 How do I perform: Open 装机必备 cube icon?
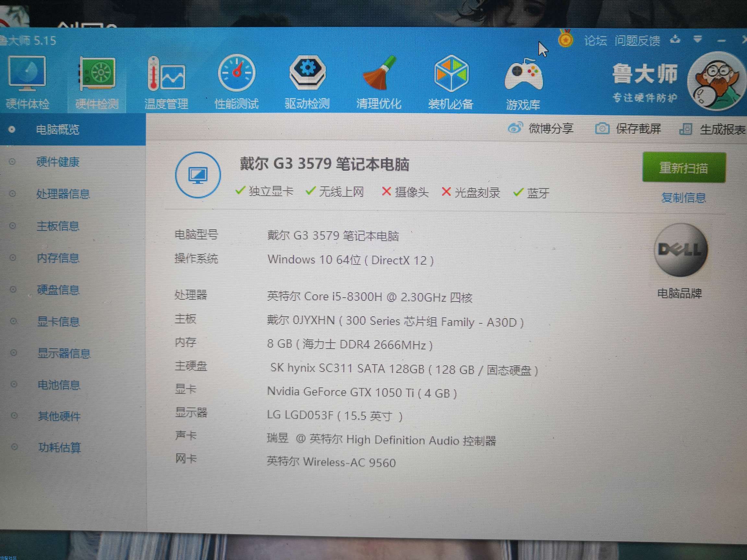click(451, 73)
